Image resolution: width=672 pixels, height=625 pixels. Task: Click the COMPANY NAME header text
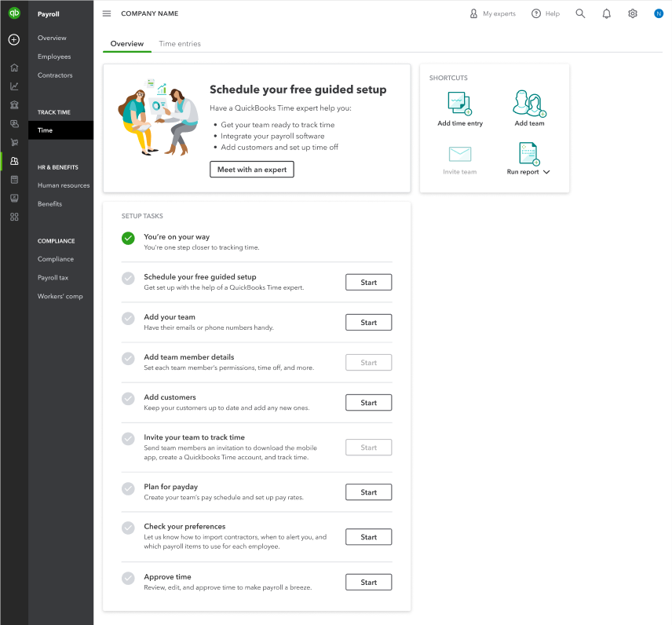tap(150, 13)
